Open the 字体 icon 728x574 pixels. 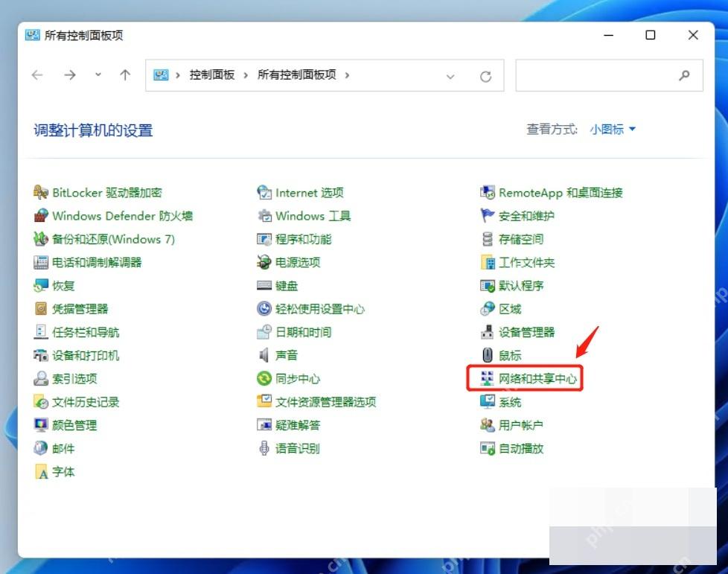click(41, 471)
